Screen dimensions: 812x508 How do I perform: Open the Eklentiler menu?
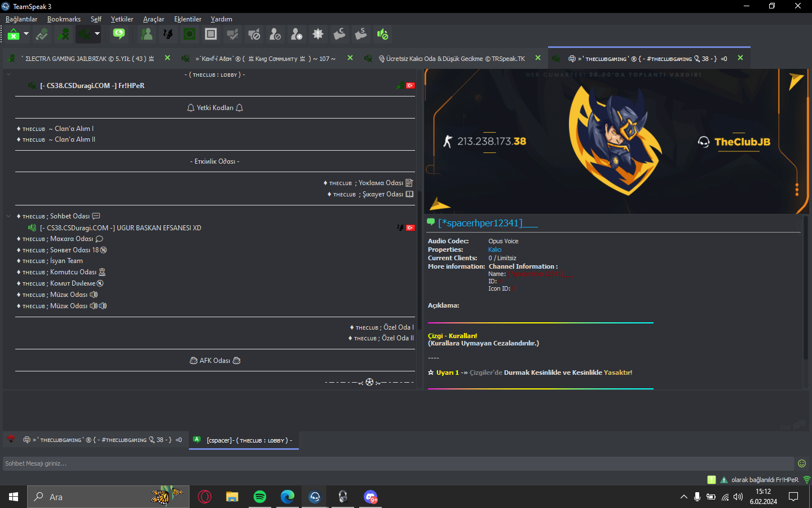[x=188, y=19]
